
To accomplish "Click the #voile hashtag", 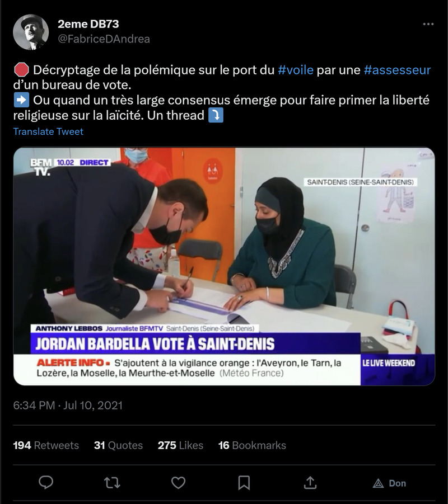I will click(296, 70).
